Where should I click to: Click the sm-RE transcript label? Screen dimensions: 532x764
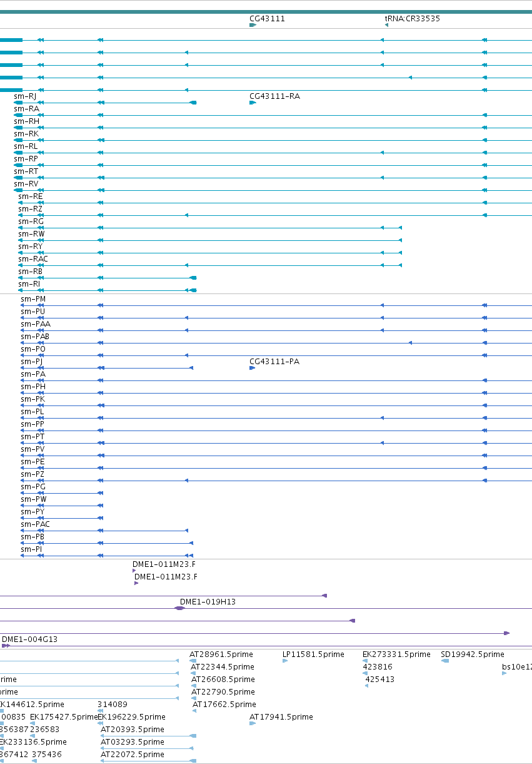(x=31, y=196)
